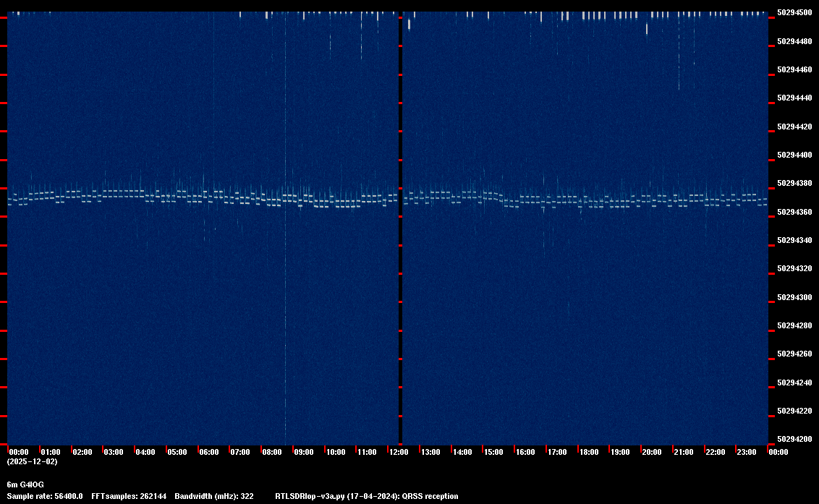Click the 23:00 time axis label
The width and height of the screenshot is (819, 504).
point(747,452)
